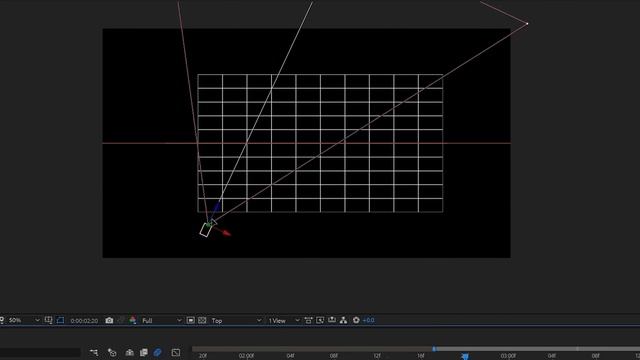Click the current time 0:00:02:20 display
Viewport: 640px width, 360px height.
coord(84,321)
